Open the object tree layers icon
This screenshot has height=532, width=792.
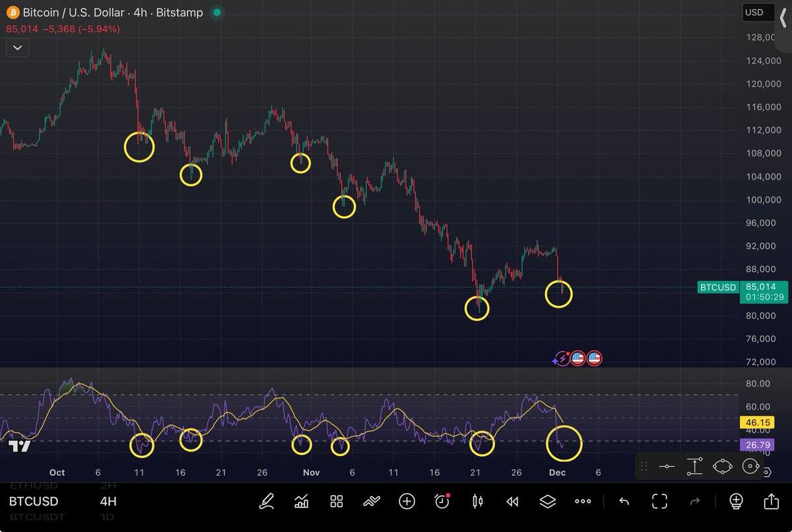pyautogui.click(x=547, y=502)
